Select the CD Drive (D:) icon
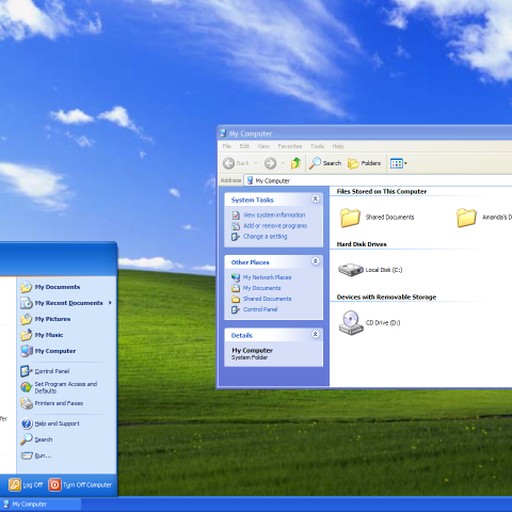 [x=351, y=322]
